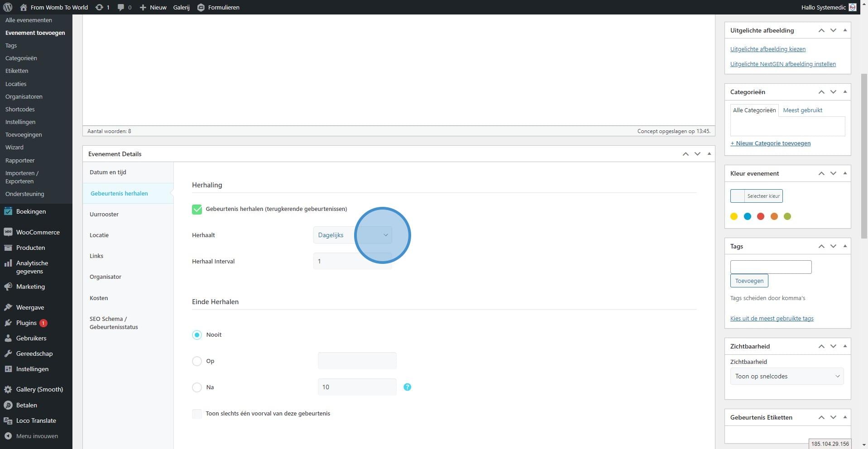Viewport: 868px width, 449px height.
Task: Open the Zichtbaarheid dropdown
Action: click(x=786, y=376)
